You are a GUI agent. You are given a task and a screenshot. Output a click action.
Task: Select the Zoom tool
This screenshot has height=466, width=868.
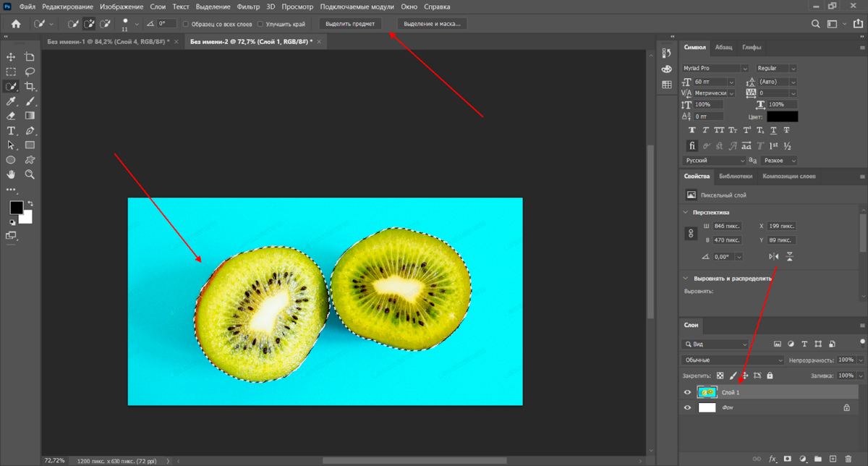coord(30,174)
